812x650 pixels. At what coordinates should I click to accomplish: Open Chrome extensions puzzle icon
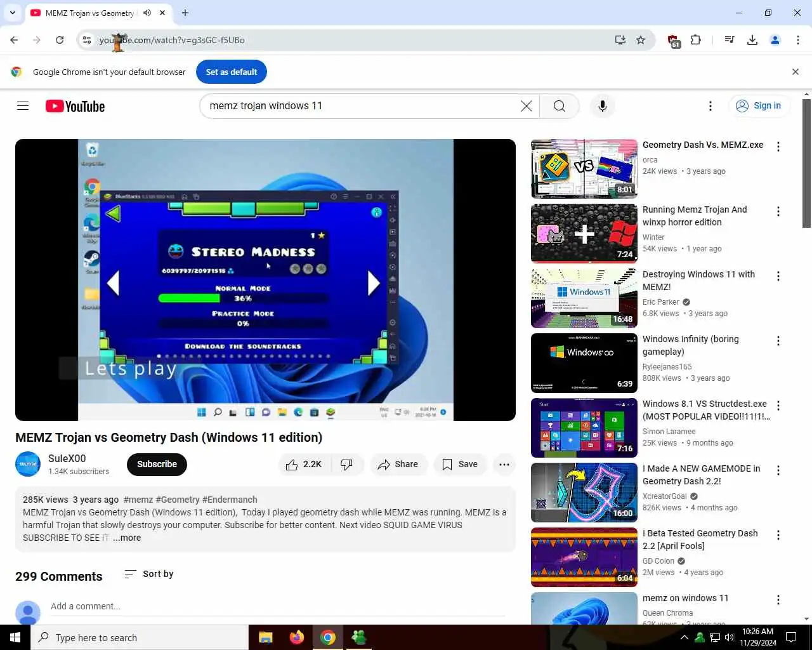click(x=696, y=40)
